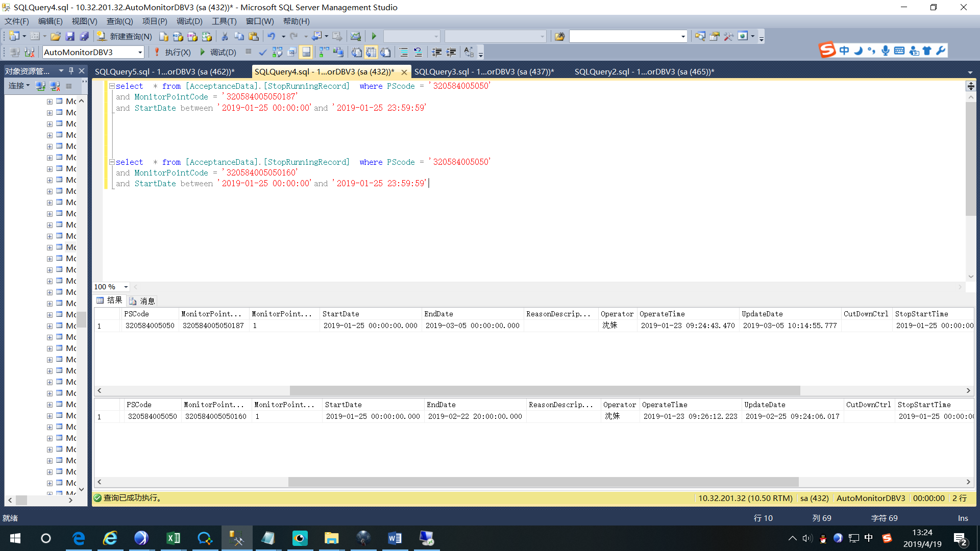This screenshot has height=551, width=980.
Task: Toggle auto-hide pin on Object Explorer
Action: tap(71, 71)
